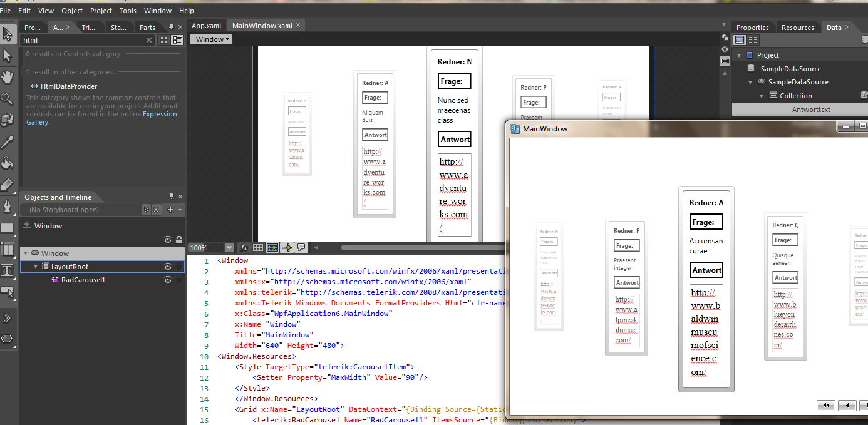Collapse the Collection node in Data panel

pyautogui.click(x=763, y=96)
